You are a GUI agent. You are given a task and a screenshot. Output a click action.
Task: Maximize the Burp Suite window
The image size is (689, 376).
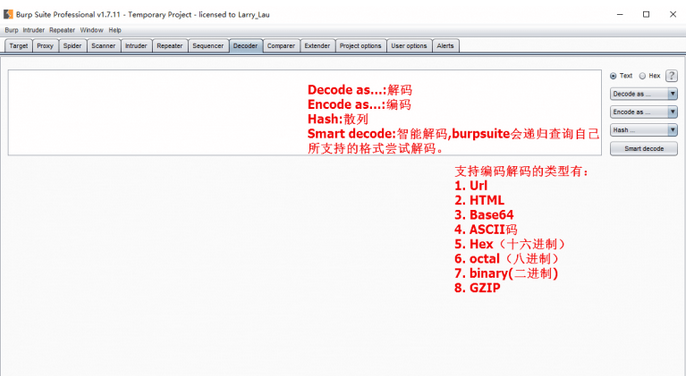point(646,14)
